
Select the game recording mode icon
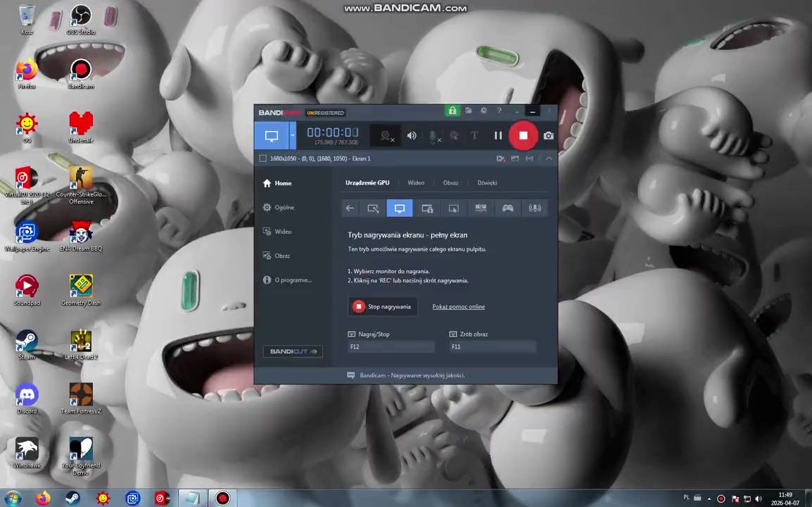[x=507, y=208]
